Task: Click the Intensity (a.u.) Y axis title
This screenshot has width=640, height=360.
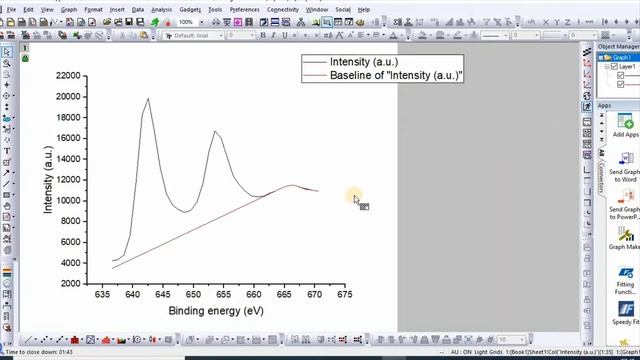Action: [x=48, y=180]
